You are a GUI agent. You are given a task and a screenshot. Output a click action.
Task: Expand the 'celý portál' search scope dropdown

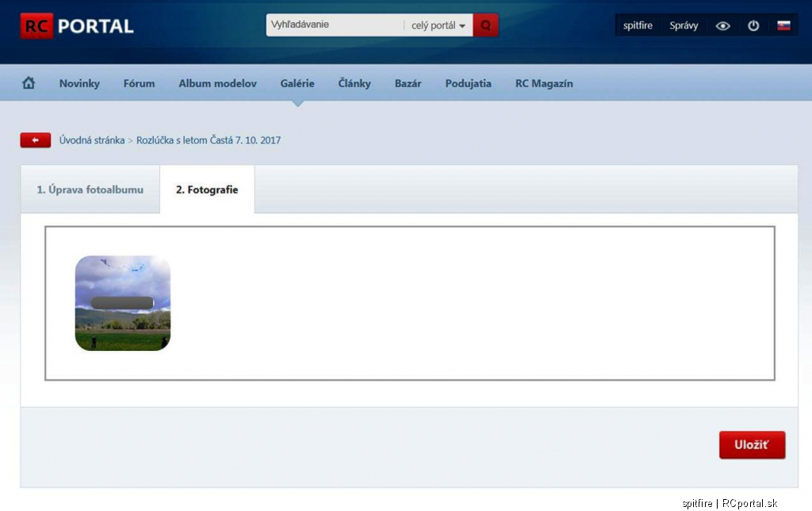point(438,25)
